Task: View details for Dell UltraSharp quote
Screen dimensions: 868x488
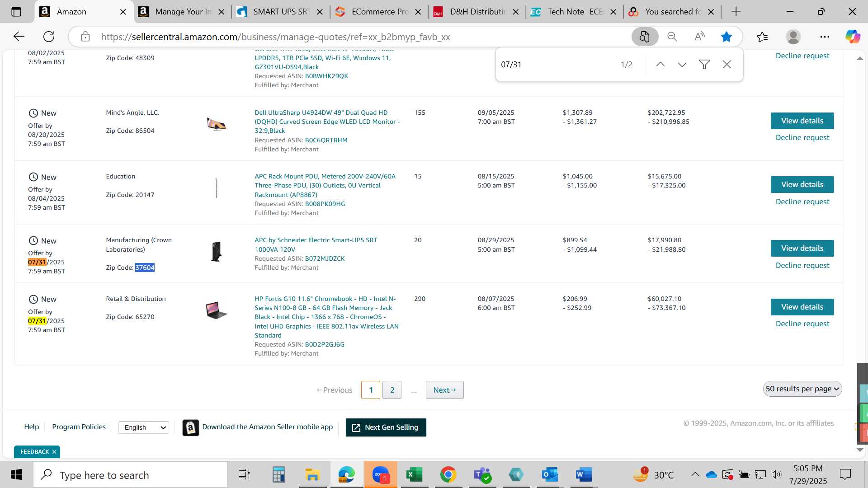Action: pyautogui.click(x=802, y=121)
